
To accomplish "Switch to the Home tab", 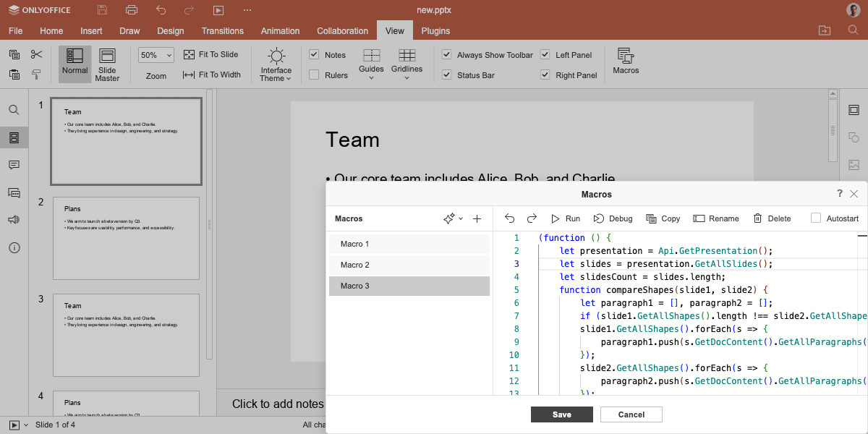I will (51, 30).
